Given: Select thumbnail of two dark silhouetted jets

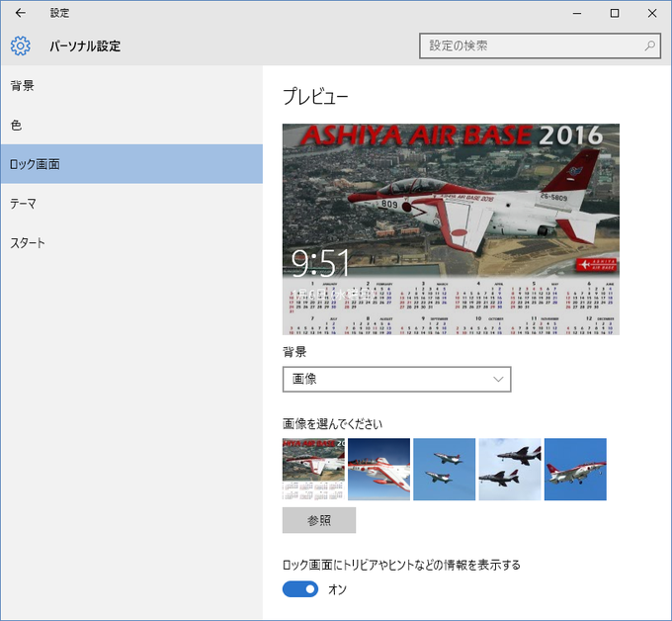Looking at the screenshot, I should coord(510,469).
